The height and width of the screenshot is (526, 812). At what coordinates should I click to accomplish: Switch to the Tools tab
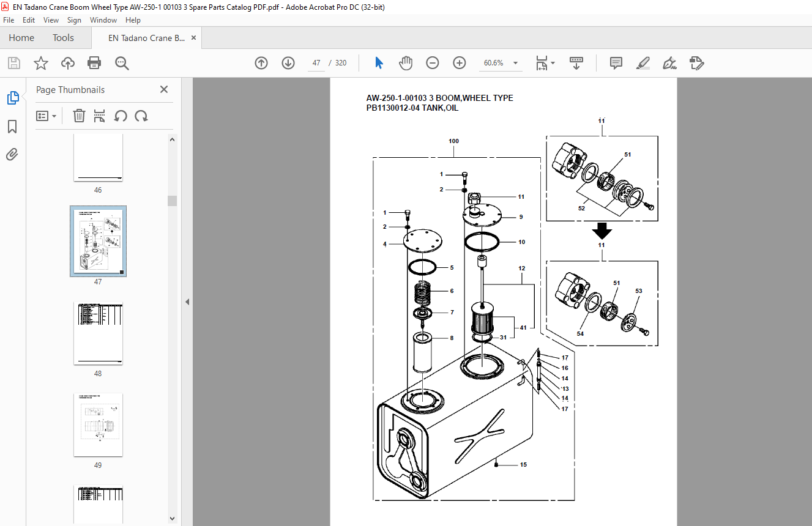click(x=63, y=37)
